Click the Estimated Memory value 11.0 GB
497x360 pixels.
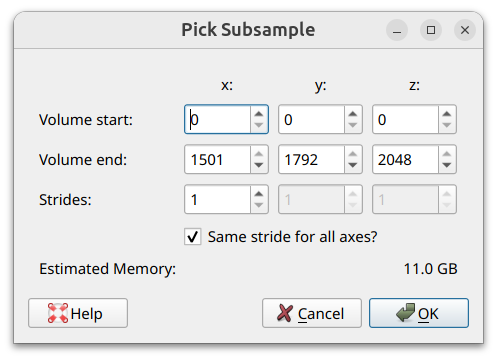[x=430, y=269]
